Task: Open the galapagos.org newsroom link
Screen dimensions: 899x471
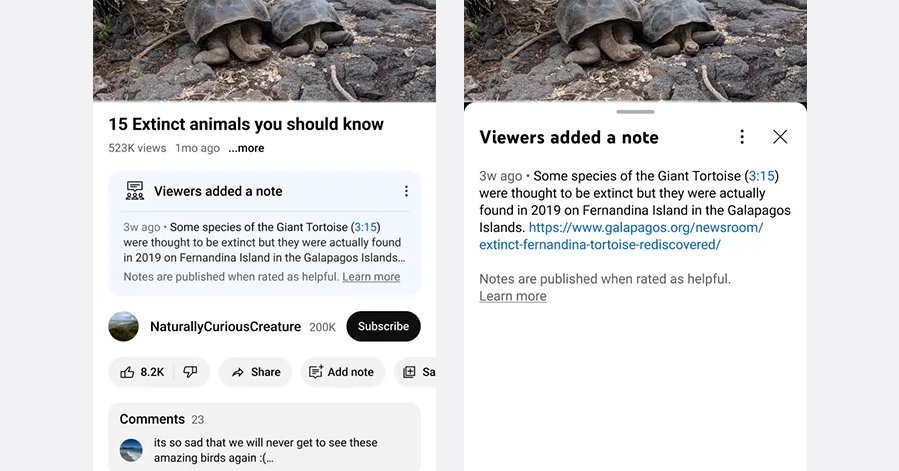Action: [x=622, y=236]
